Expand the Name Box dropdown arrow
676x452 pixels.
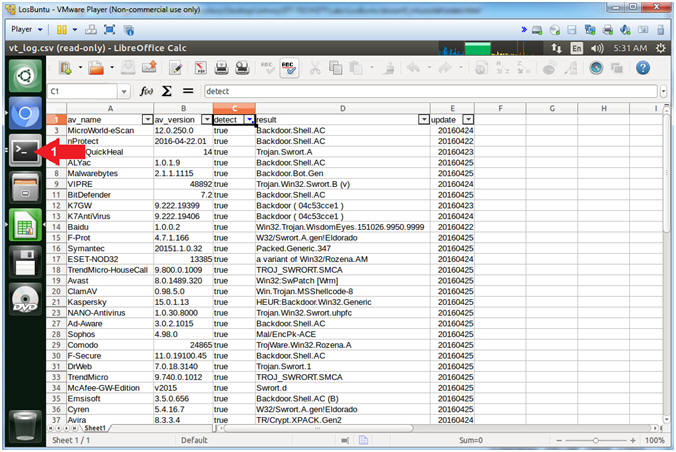[x=124, y=91]
